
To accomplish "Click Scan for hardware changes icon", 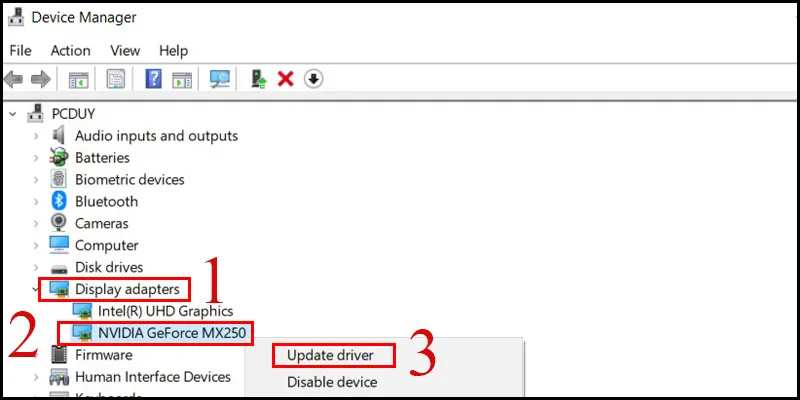I will pyautogui.click(x=218, y=79).
